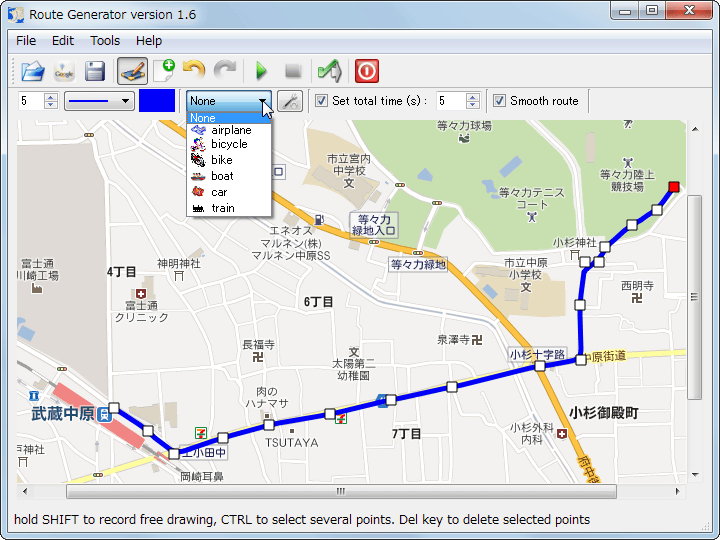Select the red end point of the route
The image size is (720, 540).
tap(674, 187)
